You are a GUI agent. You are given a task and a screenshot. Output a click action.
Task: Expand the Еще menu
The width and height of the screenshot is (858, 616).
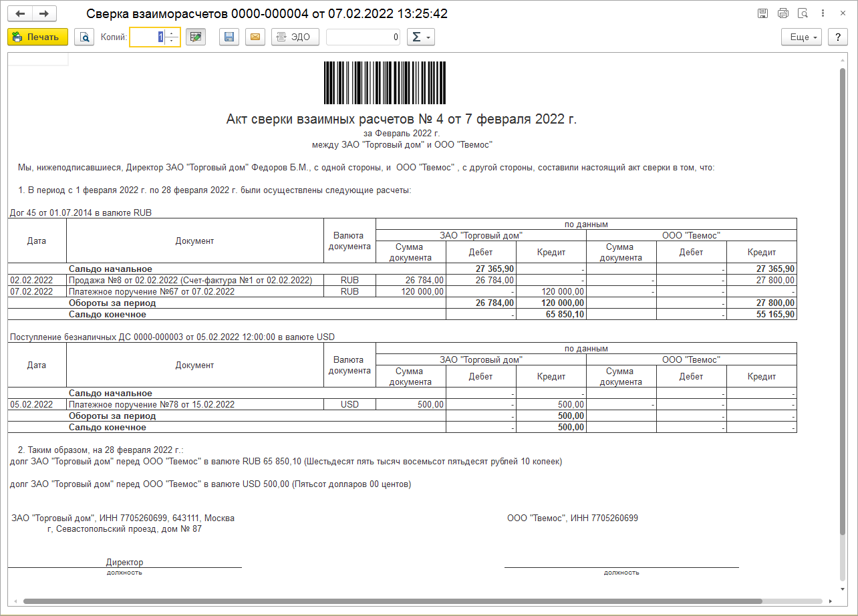pos(802,37)
